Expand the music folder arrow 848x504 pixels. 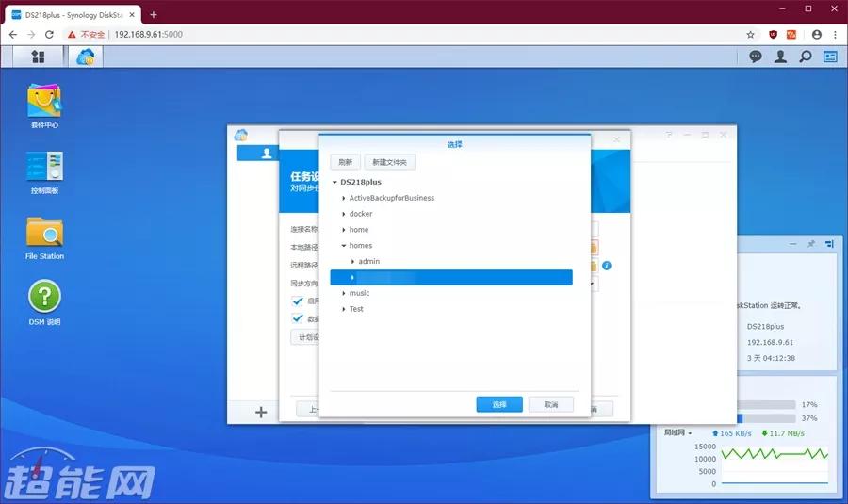343,293
